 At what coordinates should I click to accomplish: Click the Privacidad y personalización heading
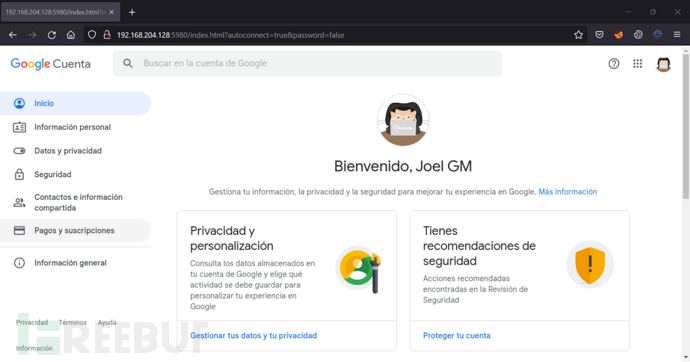pos(232,238)
